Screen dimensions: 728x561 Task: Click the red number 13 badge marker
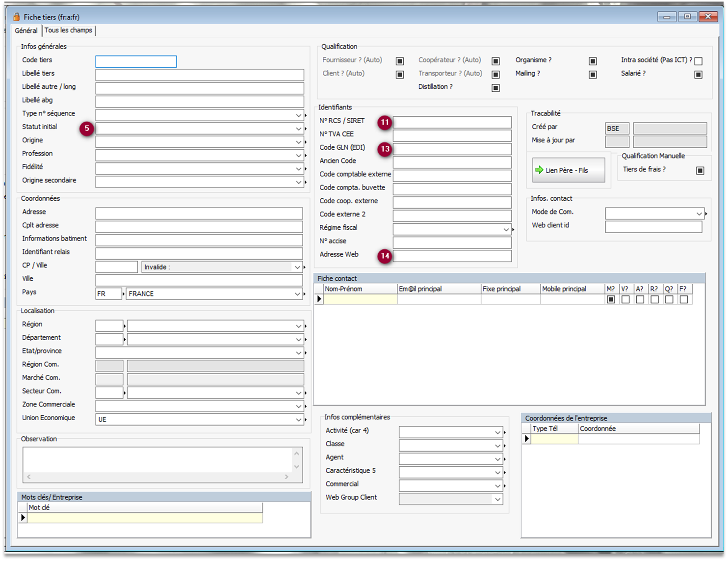tap(385, 149)
